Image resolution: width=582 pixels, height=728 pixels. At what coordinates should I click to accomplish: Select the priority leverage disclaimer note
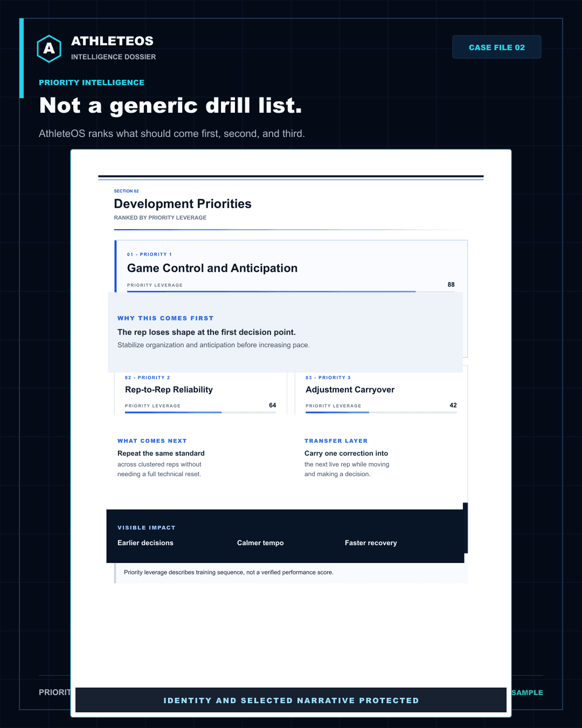point(228,573)
